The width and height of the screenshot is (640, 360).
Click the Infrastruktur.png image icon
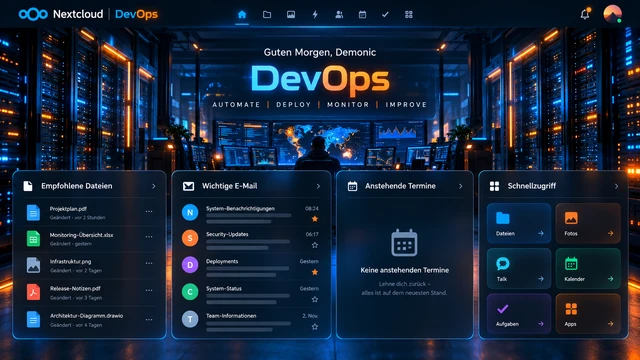tap(33, 265)
